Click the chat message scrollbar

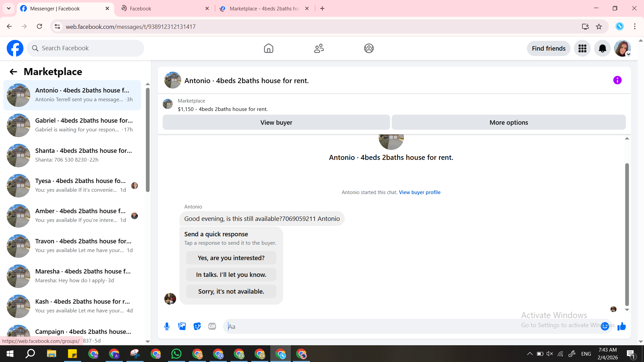[627, 235]
